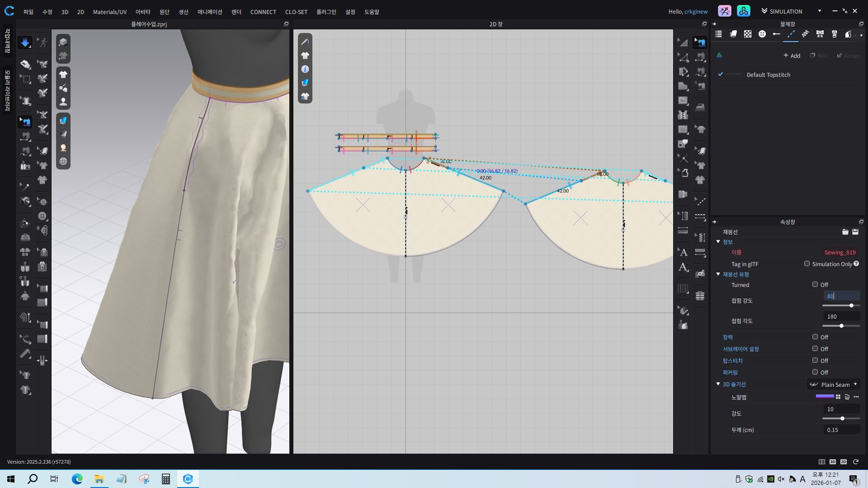
Task: Enable the Simulation Only checkbox
Action: coord(807,263)
